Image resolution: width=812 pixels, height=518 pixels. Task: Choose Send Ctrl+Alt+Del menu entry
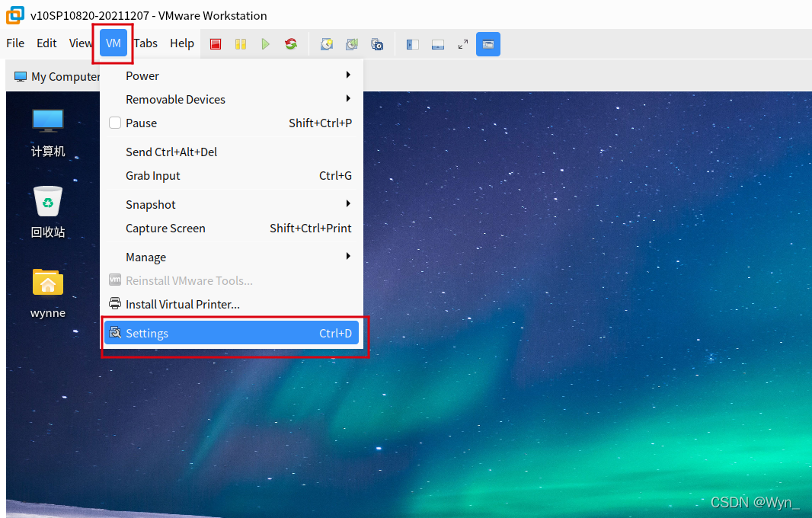coord(232,152)
